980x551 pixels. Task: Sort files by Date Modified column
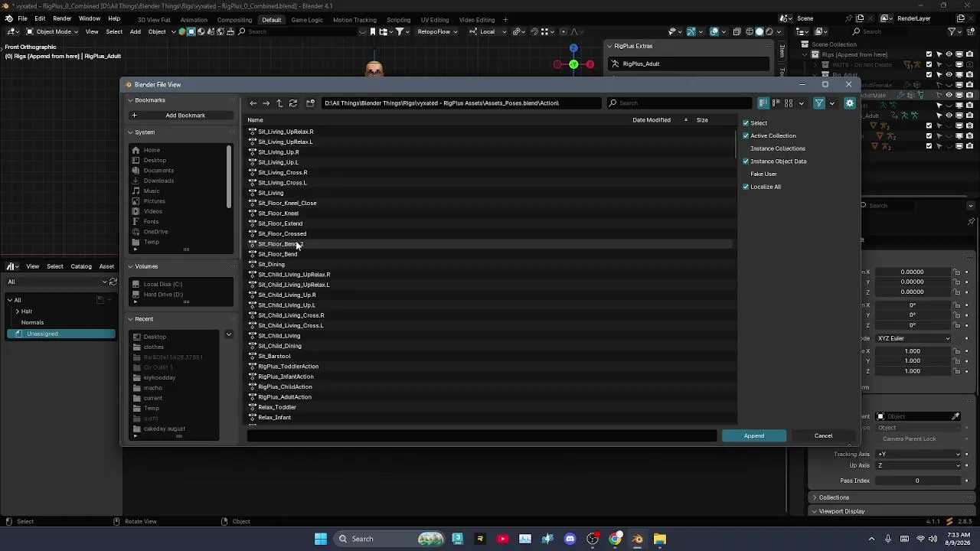[652, 120]
